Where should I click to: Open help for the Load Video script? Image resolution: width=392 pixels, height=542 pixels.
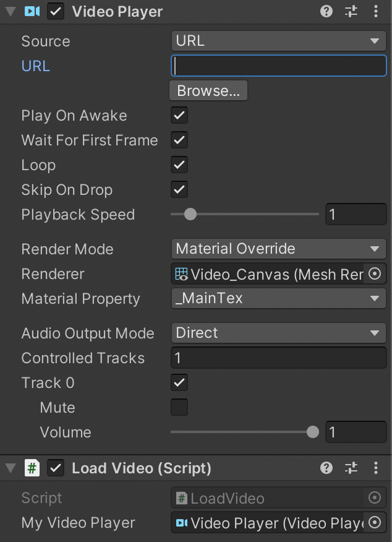pyautogui.click(x=326, y=468)
